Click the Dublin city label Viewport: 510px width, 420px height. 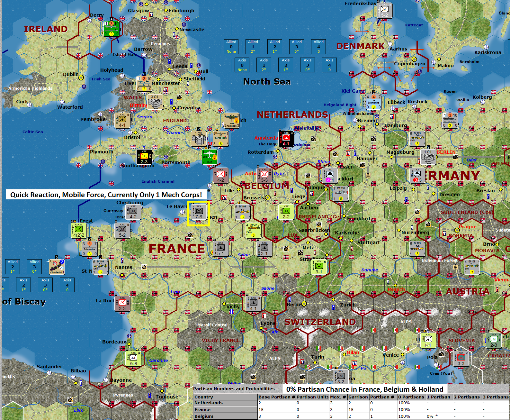click(x=71, y=74)
